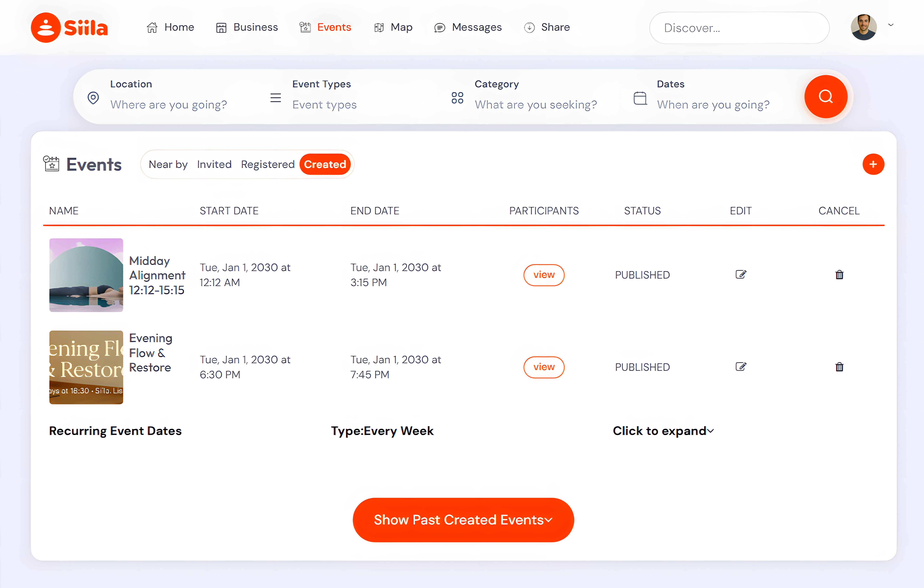Expand the profile dropdown chevron
The height and width of the screenshot is (588, 924).
click(891, 25)
